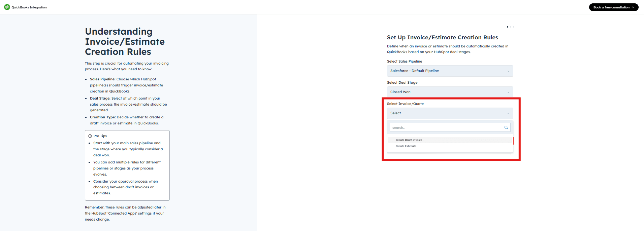This screenshot has height=231, width=644.
Task: Choose Create Draft Invoice option
Action: 450,140
